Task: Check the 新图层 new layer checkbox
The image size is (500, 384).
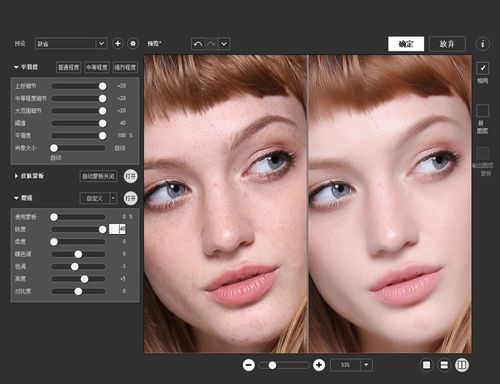Action: (x=482, y=110)
